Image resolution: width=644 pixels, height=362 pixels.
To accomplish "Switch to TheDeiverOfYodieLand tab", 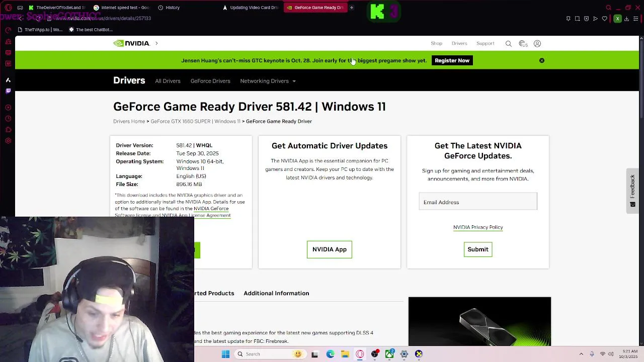I will coord(56,8).
